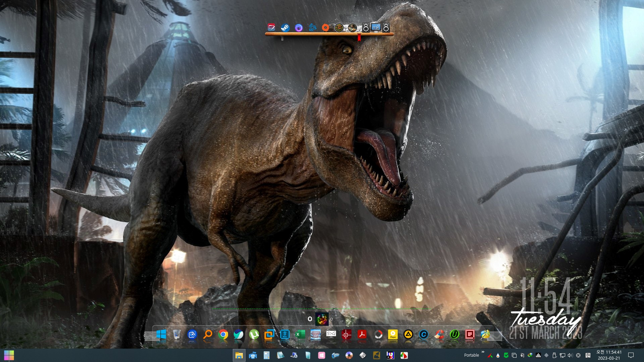The height and width of the screenshot is (362, 644).
Task: Open the Windows Start menu on the taskbar
Action: pos(9,355)
